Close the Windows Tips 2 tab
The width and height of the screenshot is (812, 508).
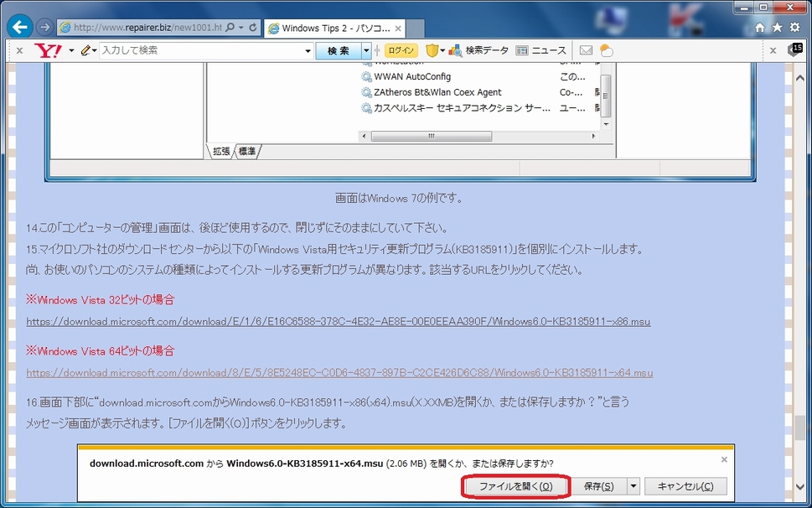(x=398, y=29)
